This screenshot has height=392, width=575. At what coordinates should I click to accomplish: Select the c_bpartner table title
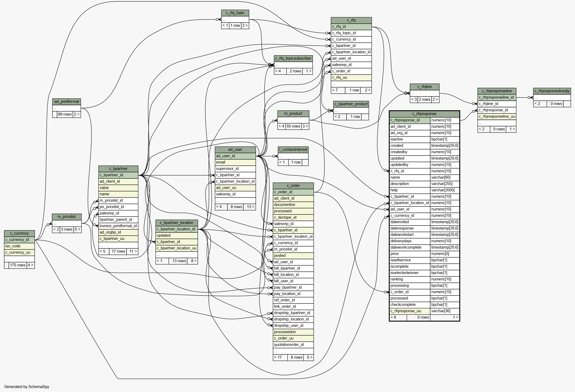click(x=118, y=169)
